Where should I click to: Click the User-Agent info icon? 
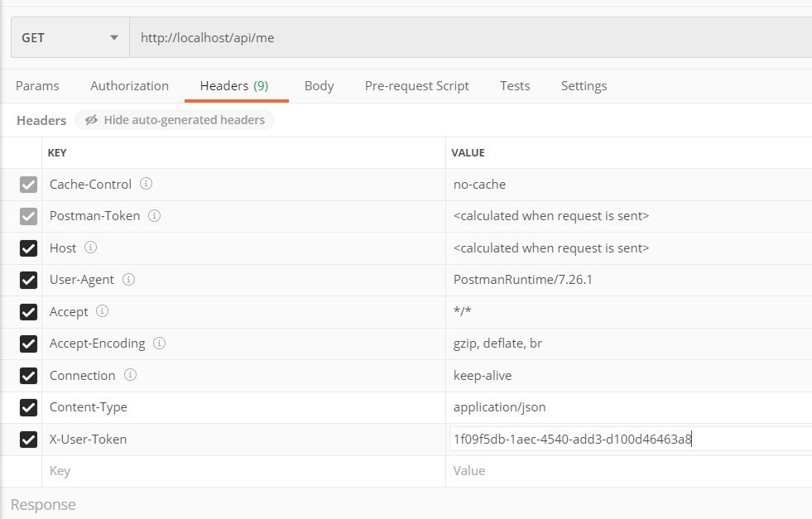pyautogui.click(x=128, y=279)
